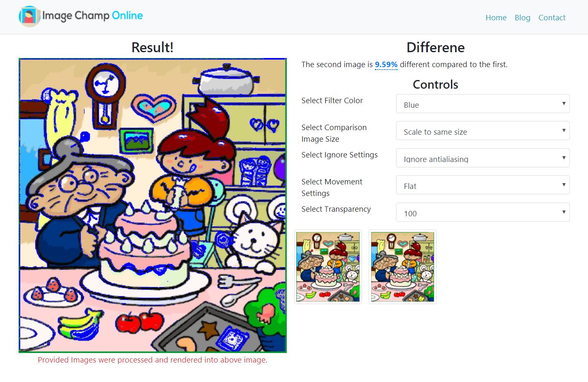Screen dimensions: 588x382
Task: Click the rendered result comparison image
Action: click(x=153, y=206)
